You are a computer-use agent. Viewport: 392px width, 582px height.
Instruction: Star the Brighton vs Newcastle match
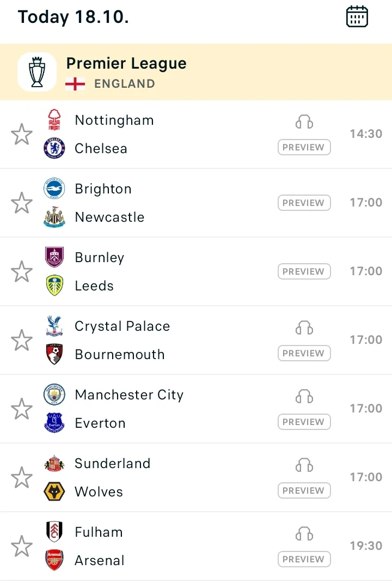pos(22,203)
